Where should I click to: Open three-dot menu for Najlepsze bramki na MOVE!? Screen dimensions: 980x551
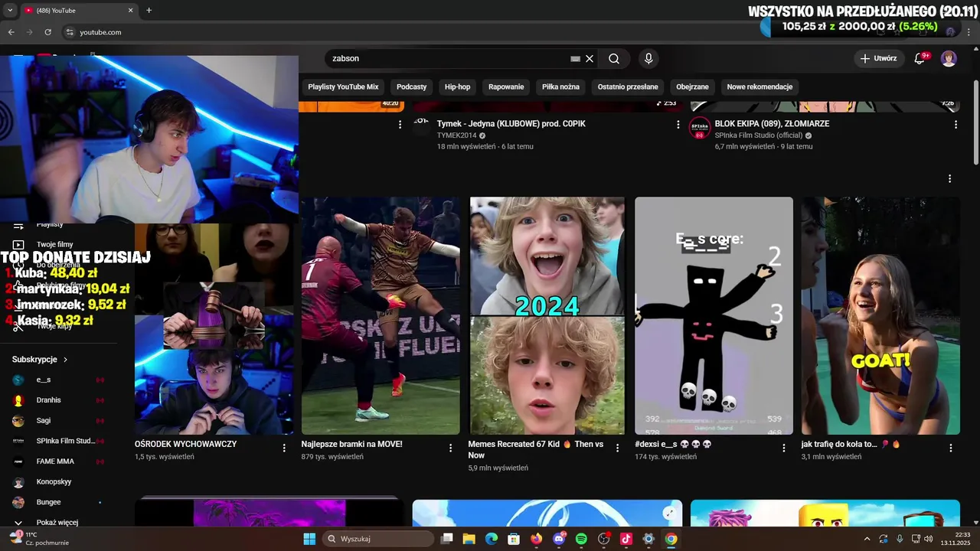click(450, 448)
